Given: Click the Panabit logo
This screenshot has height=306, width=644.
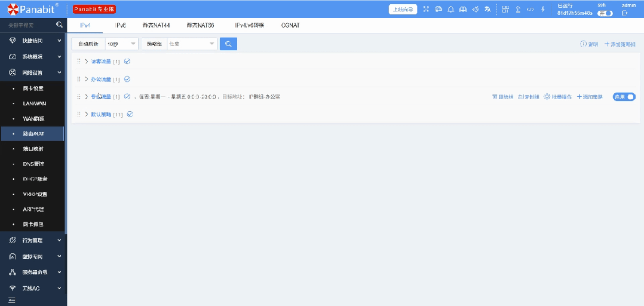Looking at the screenshot, I should coord(33,8).
